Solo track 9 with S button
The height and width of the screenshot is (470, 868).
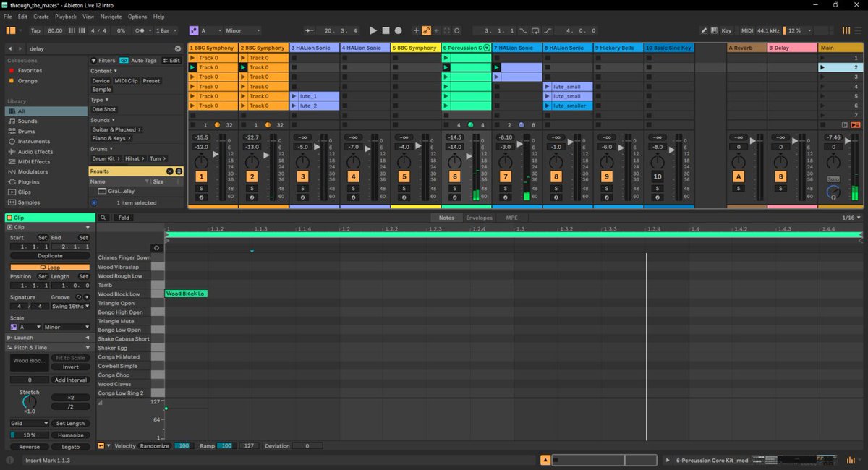(606, 188)
